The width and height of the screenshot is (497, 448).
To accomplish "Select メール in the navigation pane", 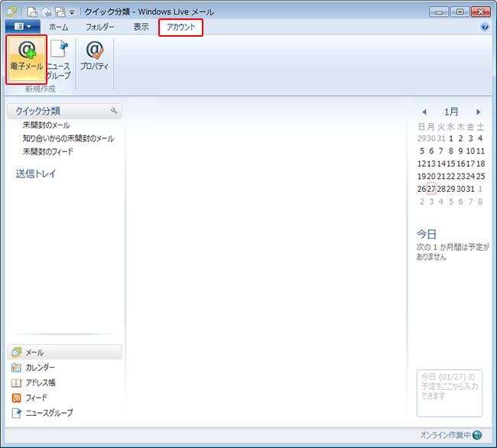I will [x=34, y=352].
